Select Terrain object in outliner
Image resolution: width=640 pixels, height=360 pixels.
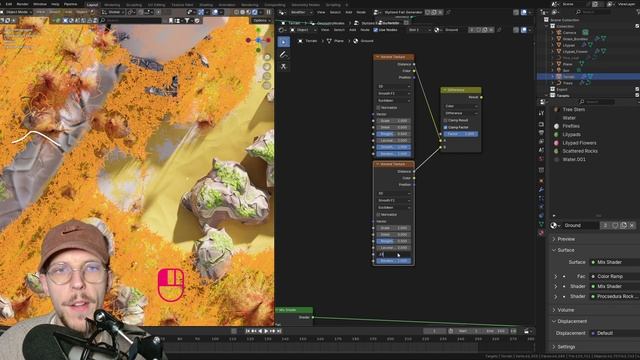pos(569,76)
